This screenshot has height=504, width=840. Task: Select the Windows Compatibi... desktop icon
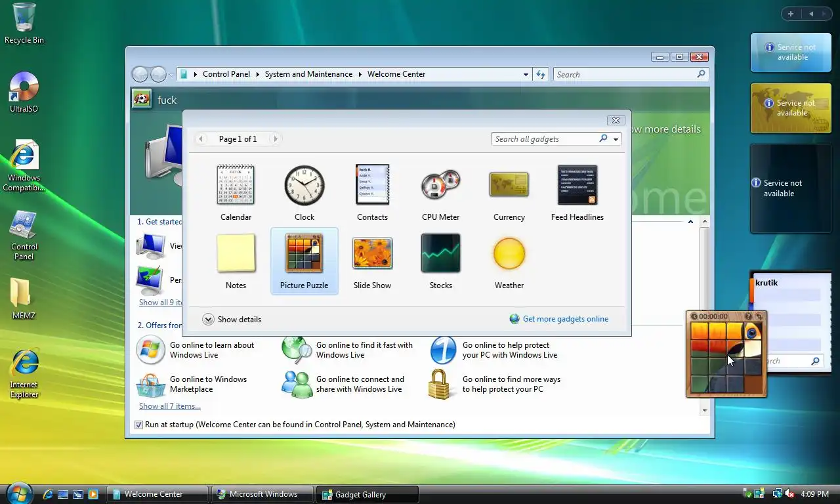[24, 165]
